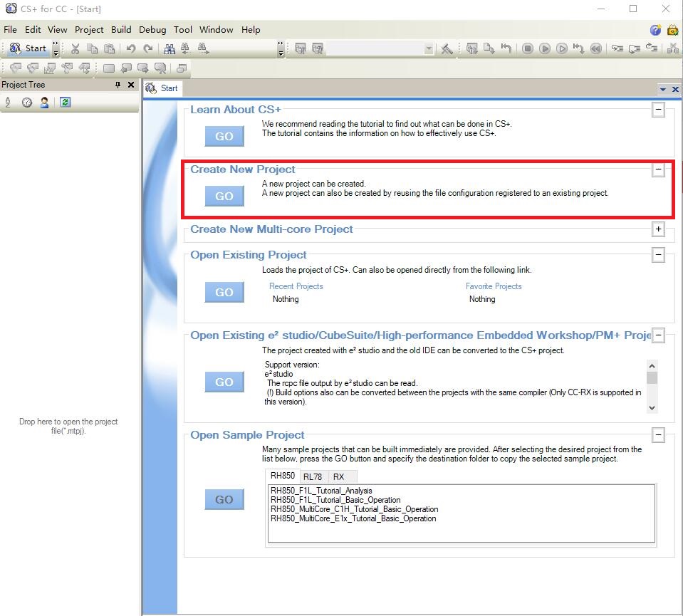Screen dimensions: 683x616
Task: Click the Copy icon in the toolbar
Action: [x=93, y=48]
